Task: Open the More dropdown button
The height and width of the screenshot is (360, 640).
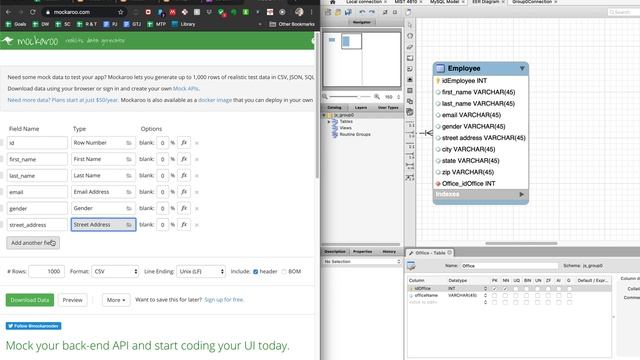Action: 116,300
